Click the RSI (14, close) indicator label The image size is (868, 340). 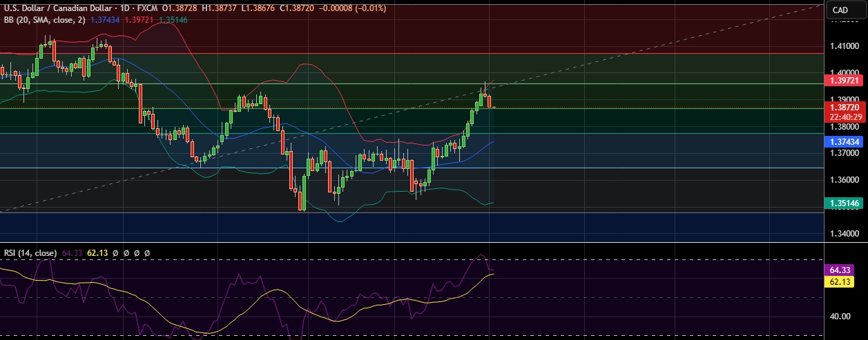(x=30, y=254)
